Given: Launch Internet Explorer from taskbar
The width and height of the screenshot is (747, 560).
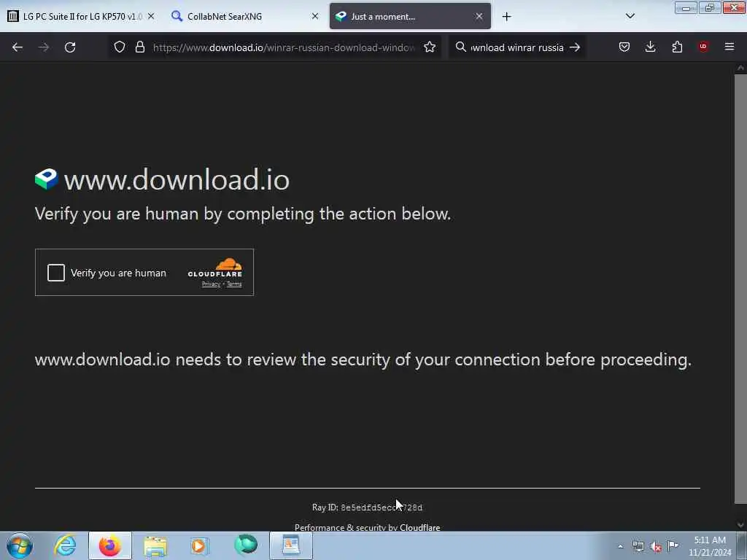Looking at the screenshot, I should (x=65, y=545).
